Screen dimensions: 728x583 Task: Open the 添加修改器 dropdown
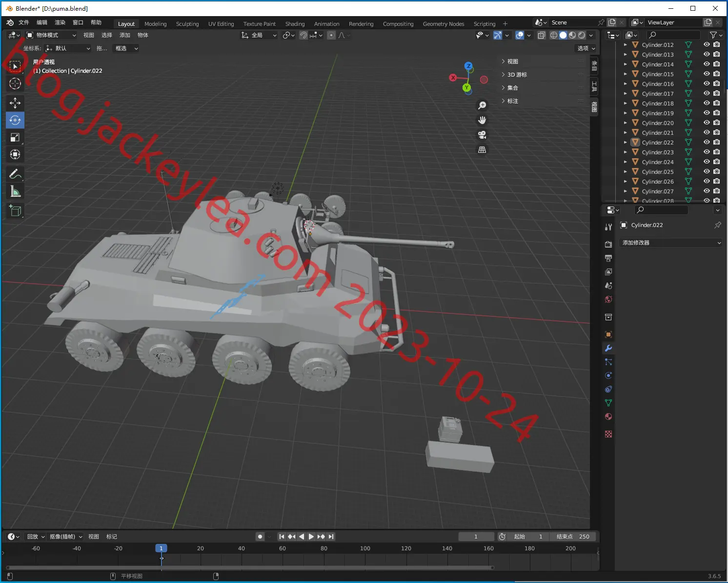click(671, 243)
